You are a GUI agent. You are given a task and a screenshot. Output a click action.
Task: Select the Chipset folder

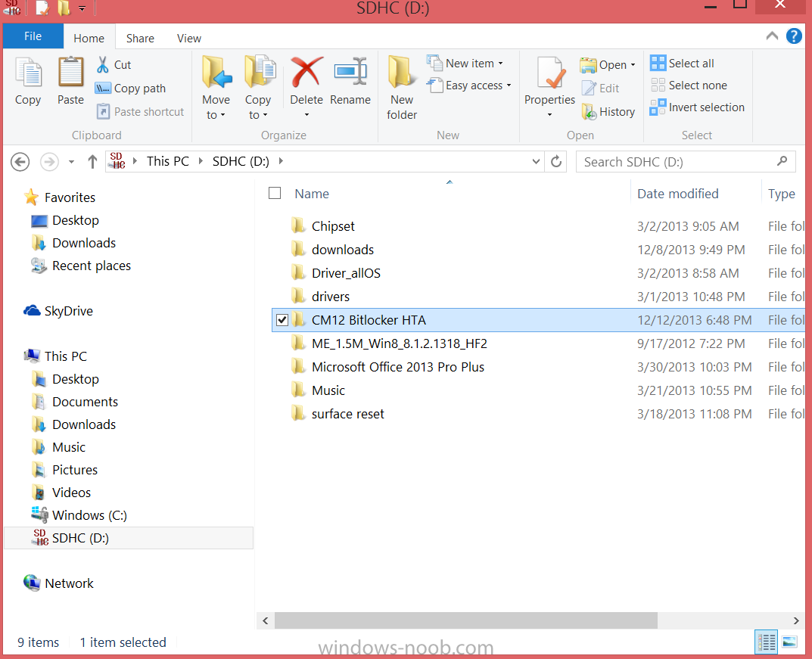pyautogui.click(x=333, y=226)
